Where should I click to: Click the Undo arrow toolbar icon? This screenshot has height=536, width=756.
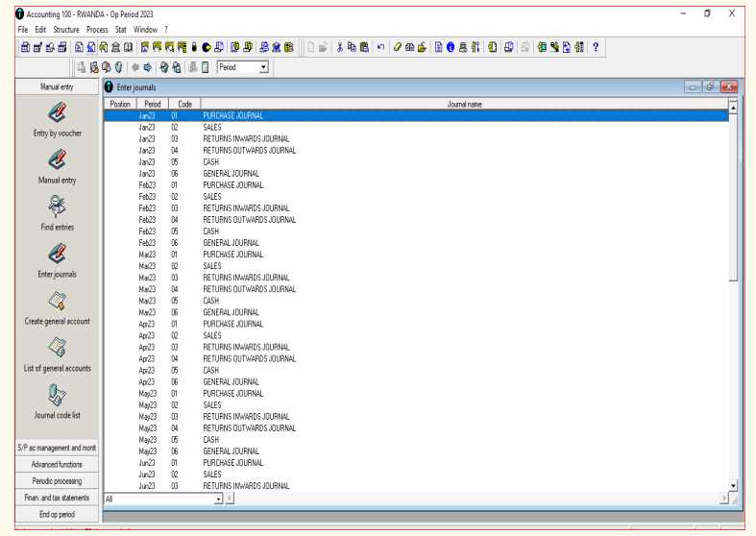pos(381,47)
